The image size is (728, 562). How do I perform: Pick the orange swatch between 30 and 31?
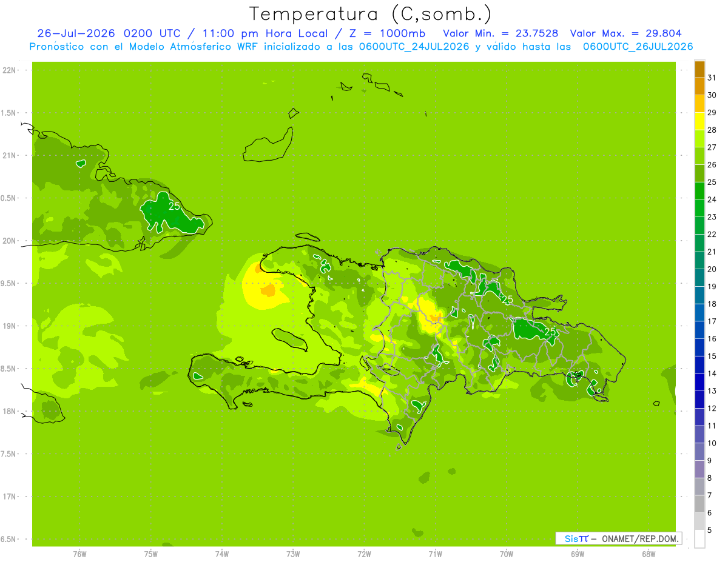699,86
